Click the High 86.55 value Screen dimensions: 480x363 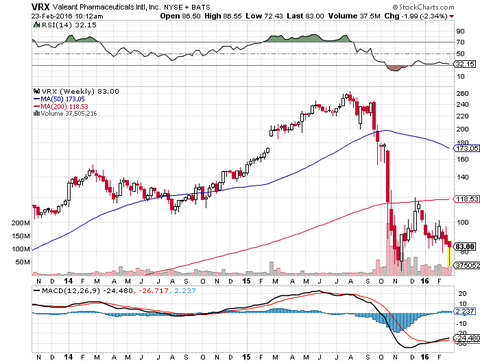223,16
